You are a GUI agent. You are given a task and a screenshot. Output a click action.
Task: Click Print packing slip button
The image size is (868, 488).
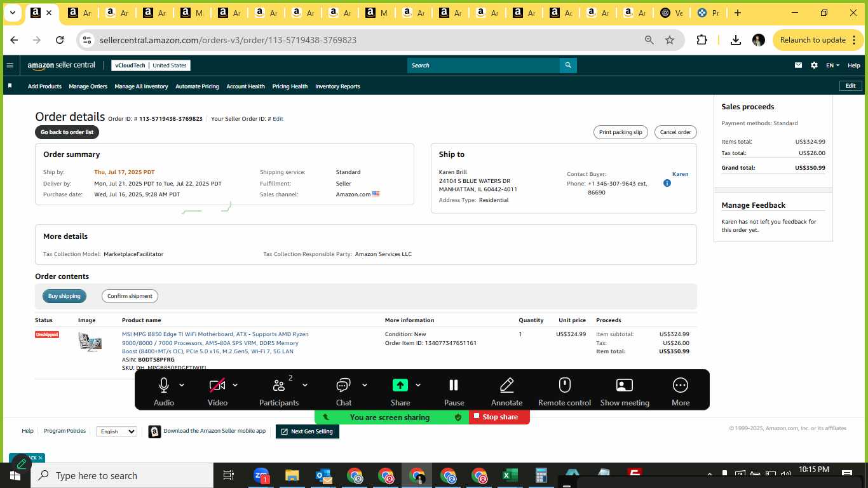coord(621,132)
